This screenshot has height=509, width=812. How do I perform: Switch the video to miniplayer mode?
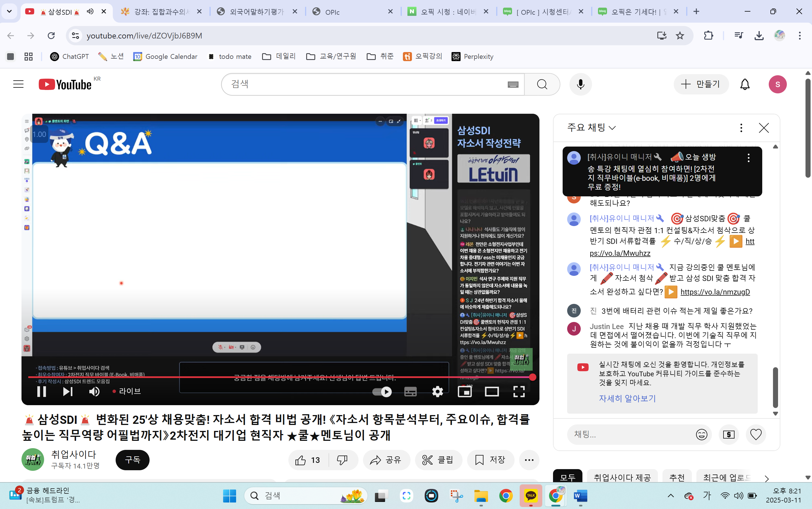[465, 392]
